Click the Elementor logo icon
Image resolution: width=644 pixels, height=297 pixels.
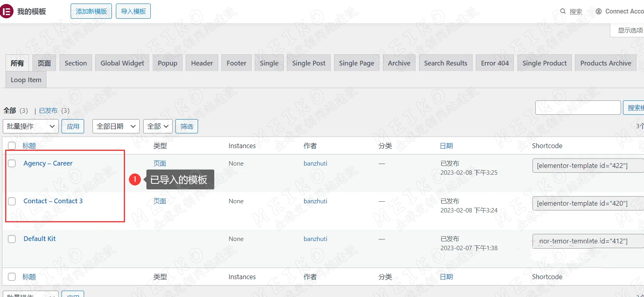(7, 12)
